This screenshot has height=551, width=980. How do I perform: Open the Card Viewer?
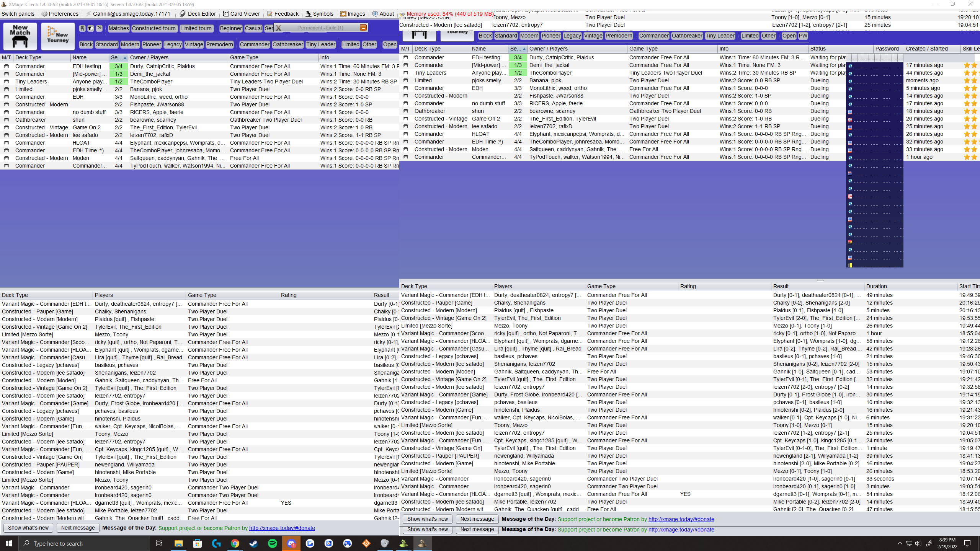[241, 14]
